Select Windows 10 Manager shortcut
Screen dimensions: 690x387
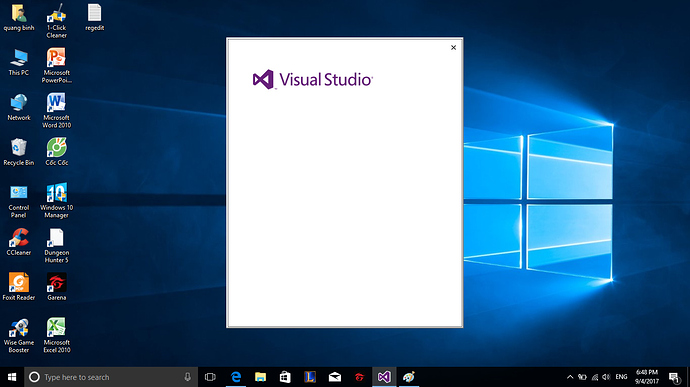(56, 201)
